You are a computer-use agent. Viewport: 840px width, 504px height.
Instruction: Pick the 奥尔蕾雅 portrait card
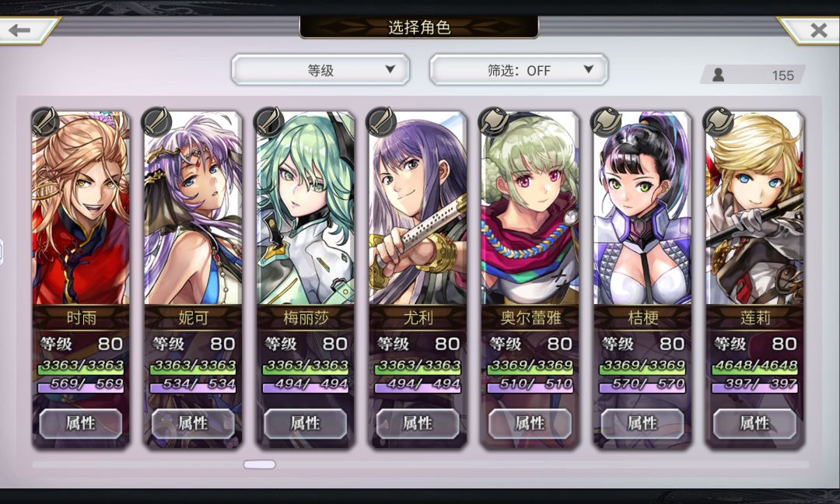(x=530, y=208)
